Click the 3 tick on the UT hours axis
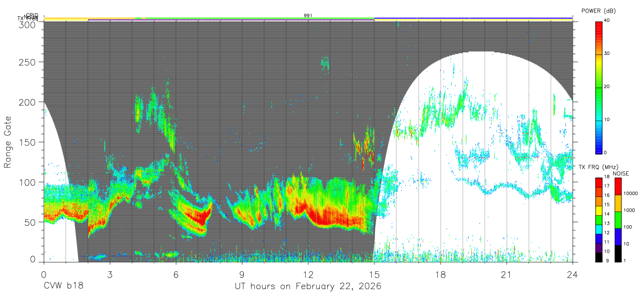 tap(110, 274)
